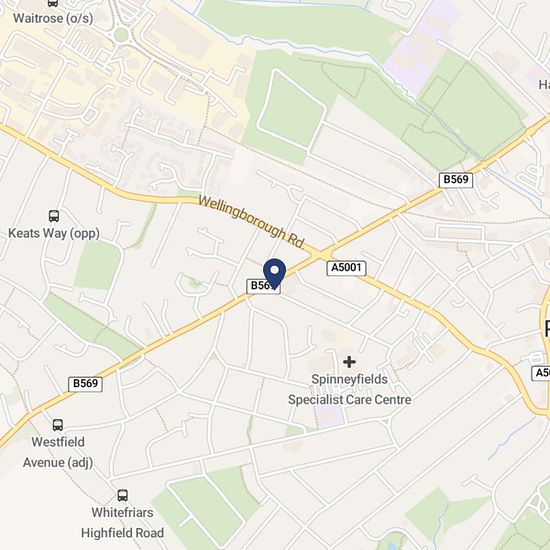Viewport: 550px width, 550px height.
Task: Open the Spinneyfields Specialist Care Centre label
Action: pos(350,389)
